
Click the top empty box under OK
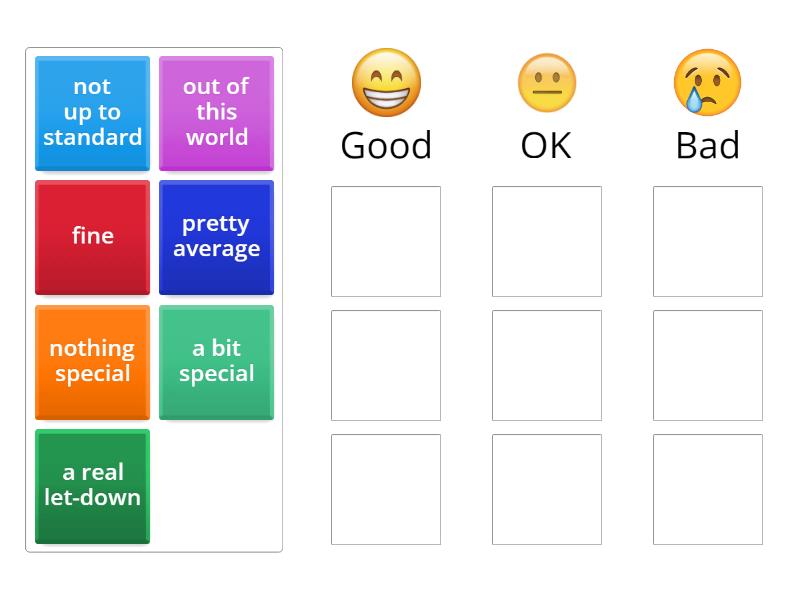[546, 240]
